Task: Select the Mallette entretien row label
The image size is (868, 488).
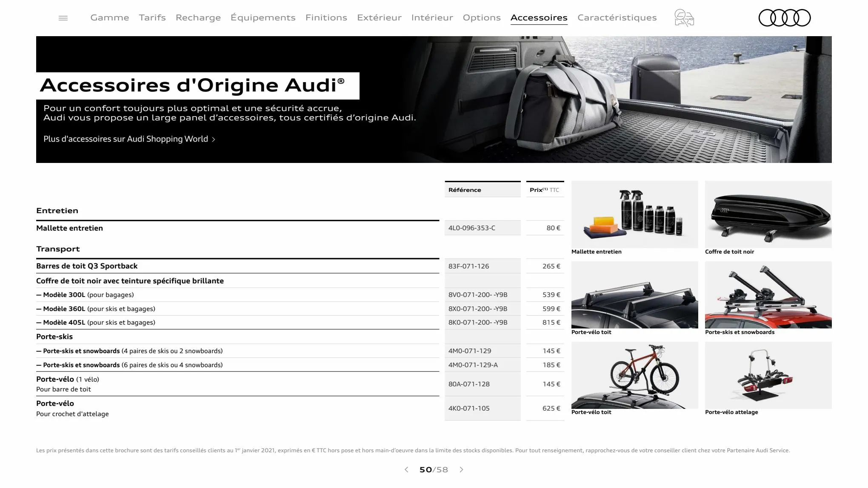Action: point(69,228)
